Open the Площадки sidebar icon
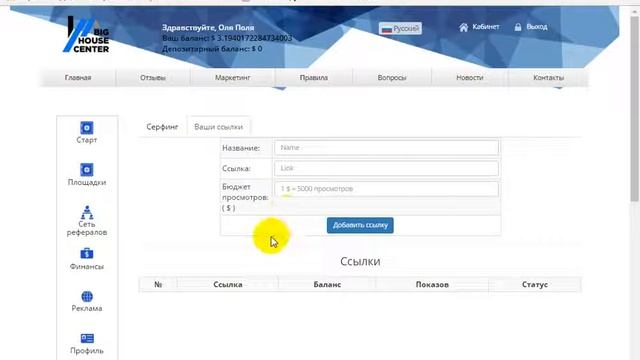Screen dimensions: 640x360 coord(87,169)
